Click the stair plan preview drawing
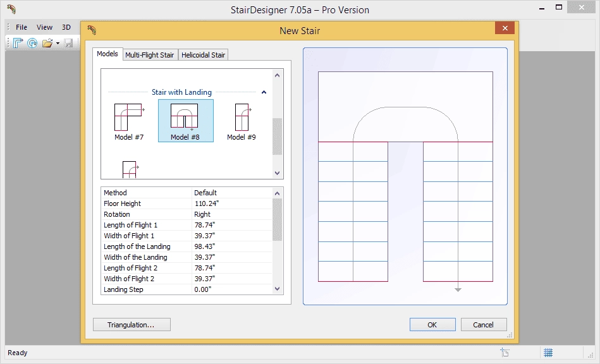600x364 pixels. (405, 176)
